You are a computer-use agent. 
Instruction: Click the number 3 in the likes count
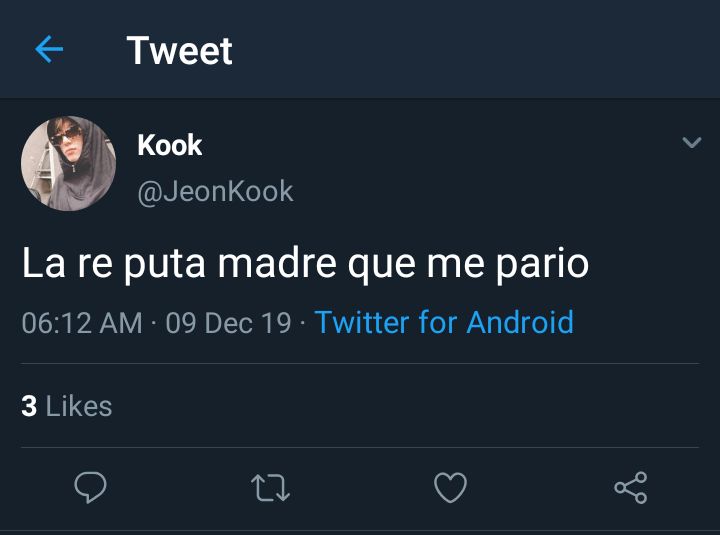pyautogui.click(x=29, y=406)
